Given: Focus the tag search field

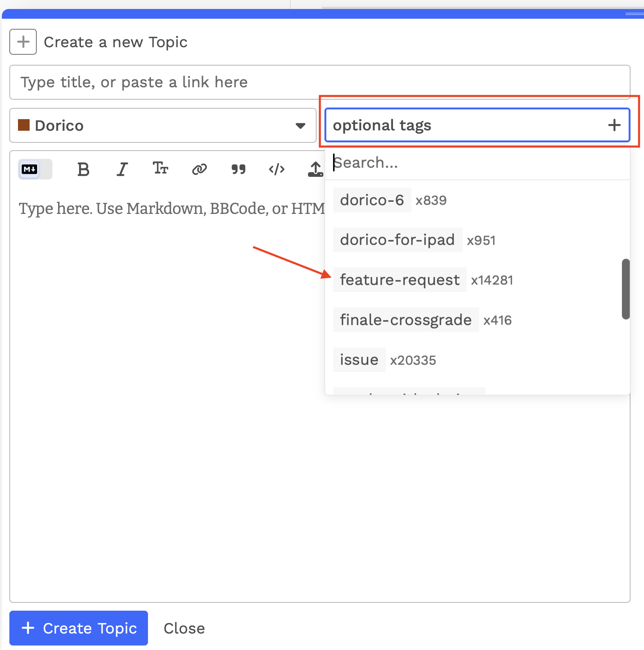Looking at the screenshot, I should click(477, 163).
